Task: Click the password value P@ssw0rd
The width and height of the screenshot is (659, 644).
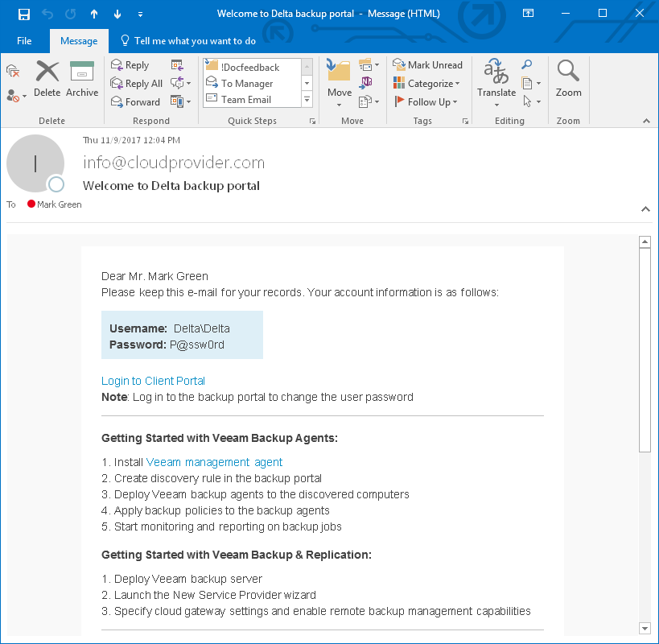Action: pos(197,345)
